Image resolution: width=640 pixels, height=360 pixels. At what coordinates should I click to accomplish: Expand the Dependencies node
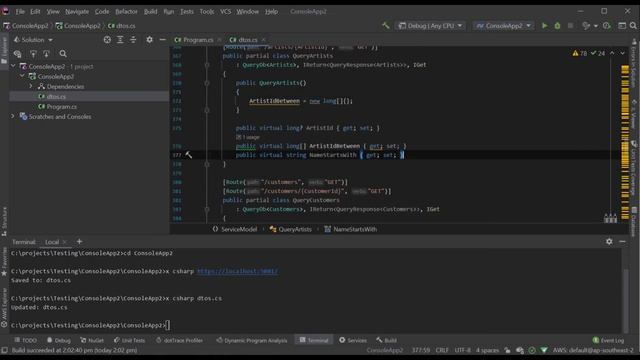click(x=31, y=86)
